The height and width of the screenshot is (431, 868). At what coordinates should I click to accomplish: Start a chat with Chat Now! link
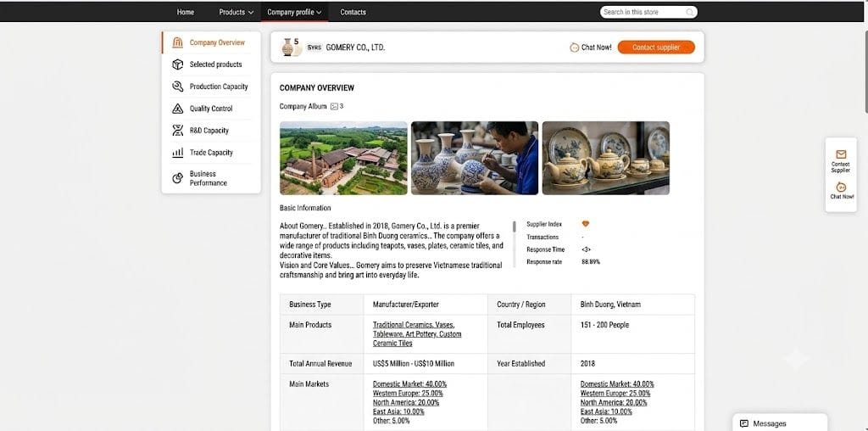591,48
